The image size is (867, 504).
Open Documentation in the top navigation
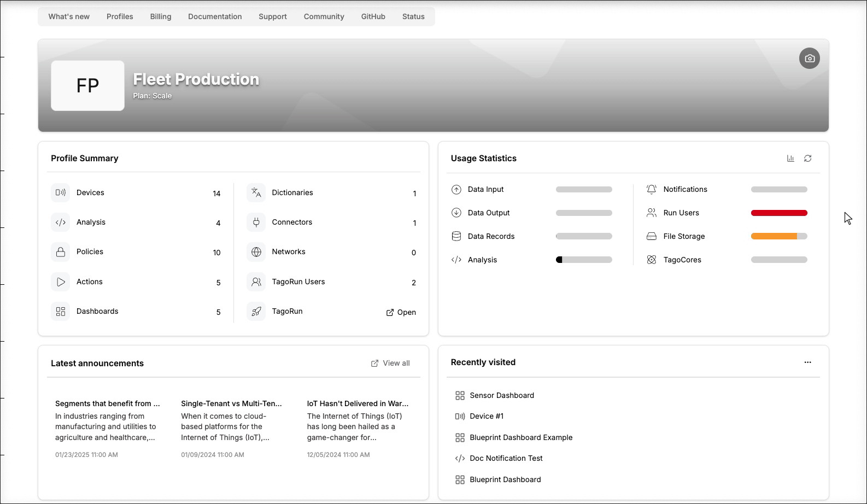tap(215, 17)
